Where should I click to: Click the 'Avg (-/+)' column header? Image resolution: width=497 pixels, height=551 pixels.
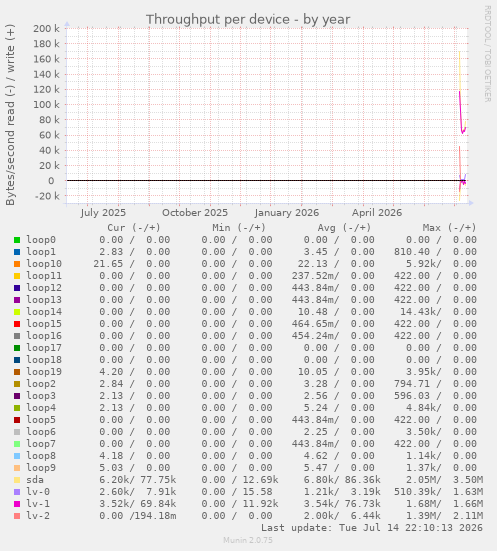click(344, 228)
